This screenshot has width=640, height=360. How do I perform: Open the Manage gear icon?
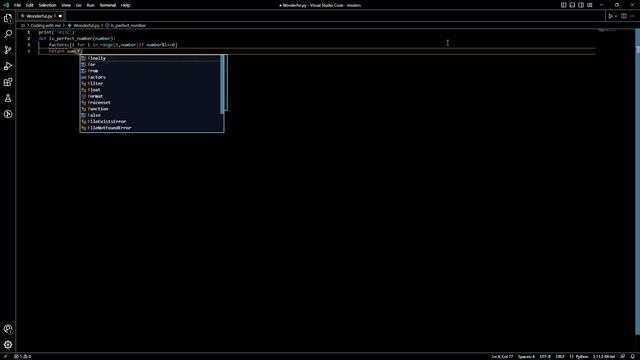click(8, 345)
